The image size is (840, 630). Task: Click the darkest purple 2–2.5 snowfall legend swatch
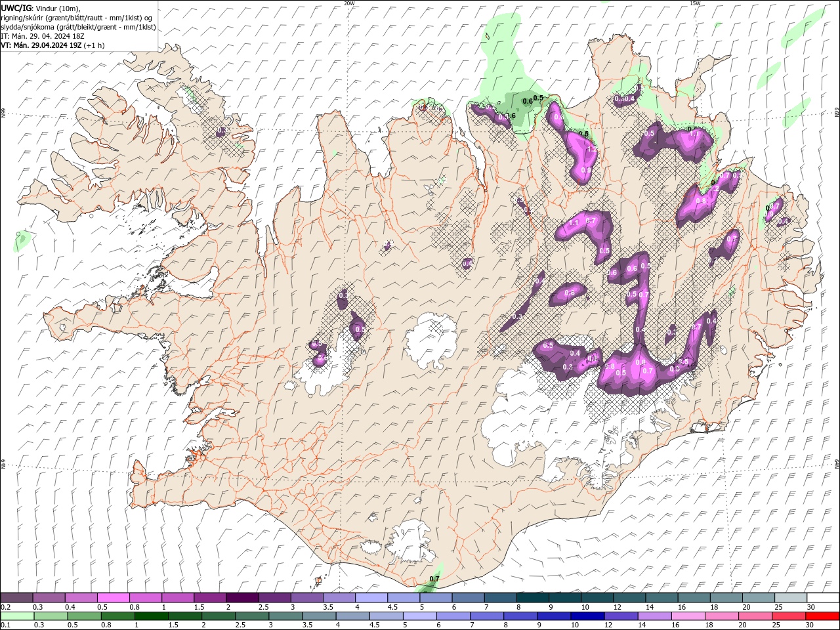(241, 598)
